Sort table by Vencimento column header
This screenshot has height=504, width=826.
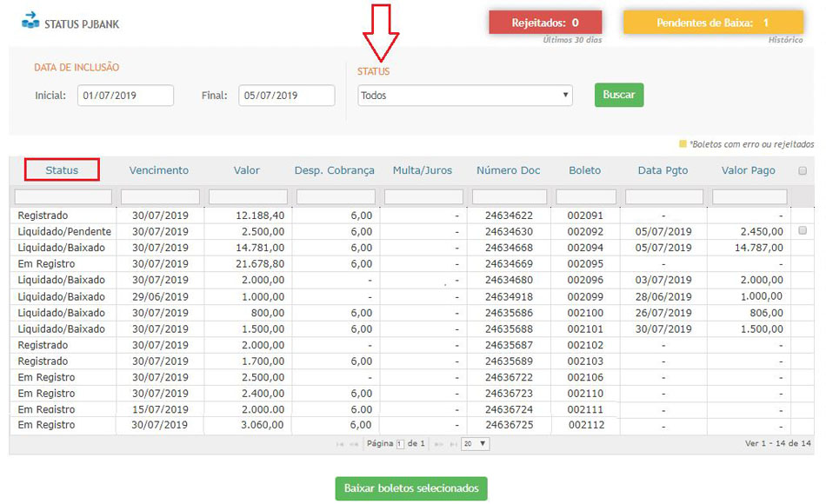(159, 170)
